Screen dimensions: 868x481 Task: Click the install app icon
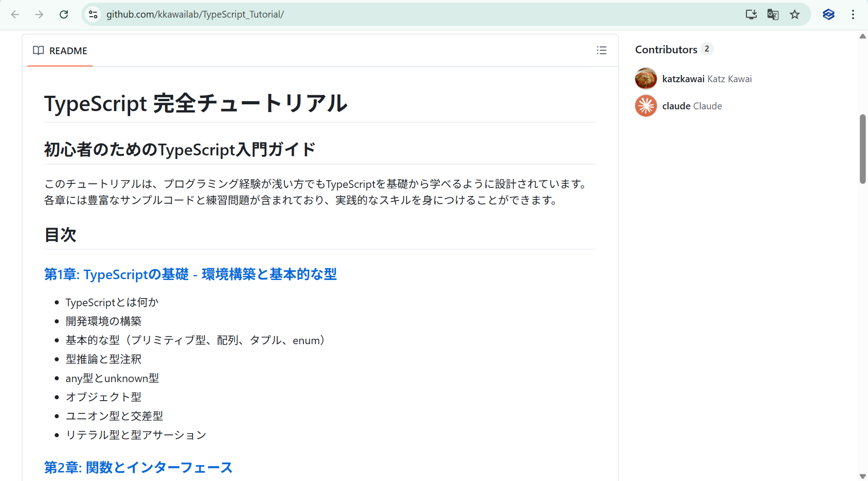pos(751,14)
